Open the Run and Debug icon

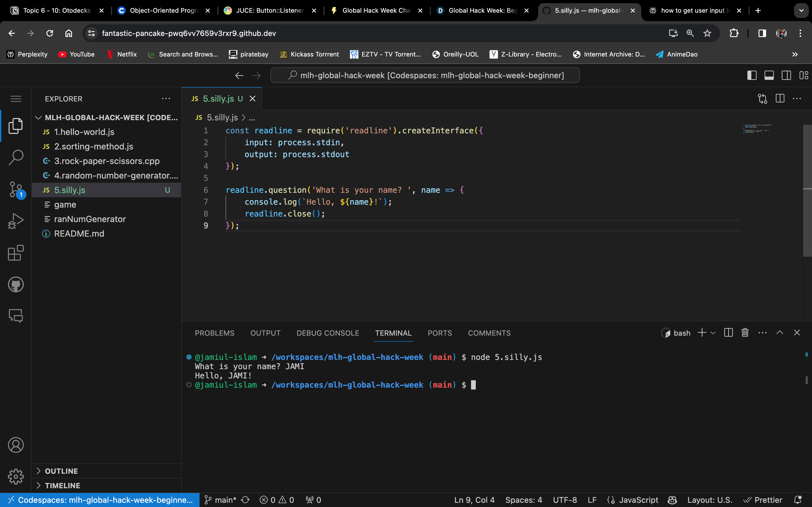[x=15, y=221]
